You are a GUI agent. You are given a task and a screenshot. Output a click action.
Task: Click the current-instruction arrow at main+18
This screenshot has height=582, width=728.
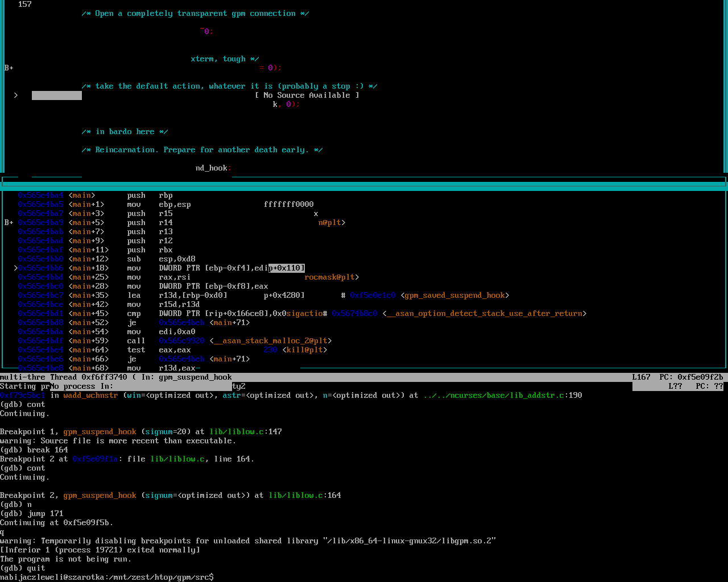(16, 268)
